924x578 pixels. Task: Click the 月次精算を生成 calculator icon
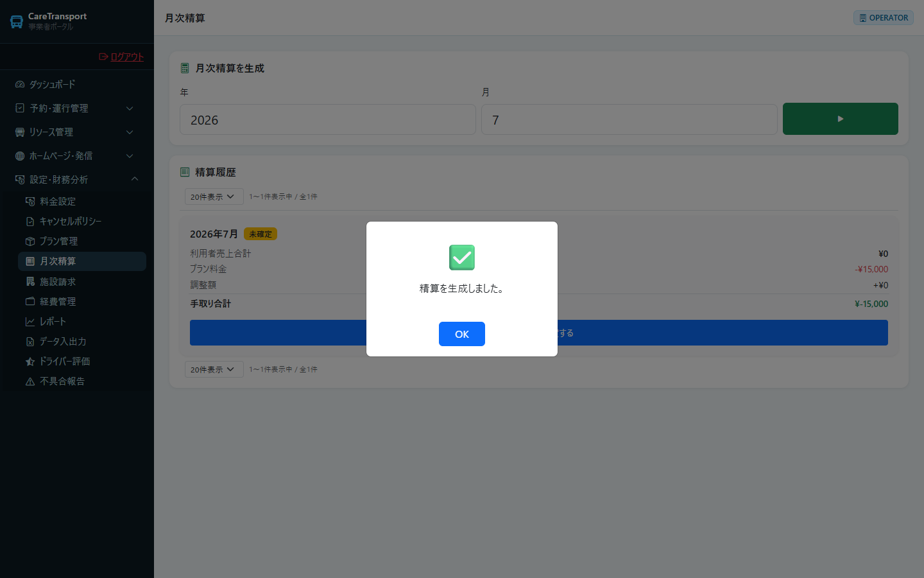185,68
